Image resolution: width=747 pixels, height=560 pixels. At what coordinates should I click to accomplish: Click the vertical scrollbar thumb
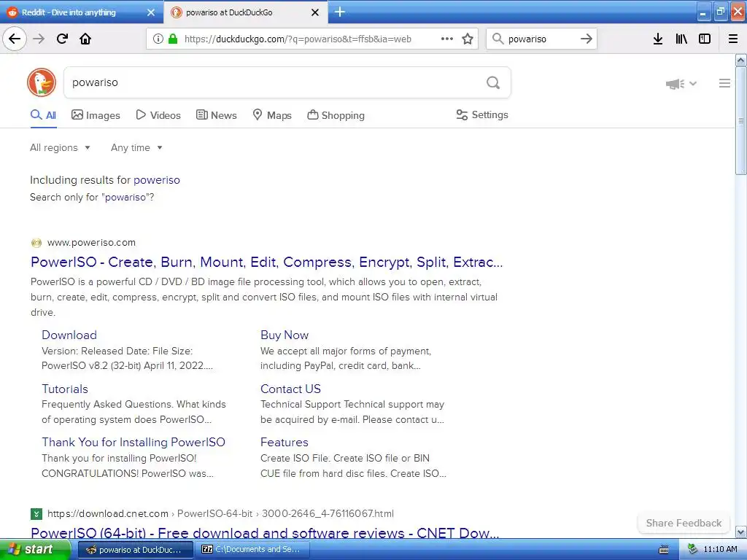point(741,121)
